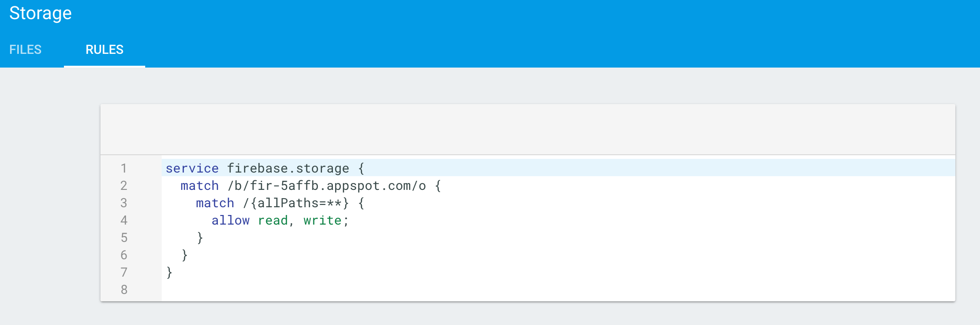Click the 'read' keyword in line 4
The width and height of the screenshot is (980, 325).
(x=273, y=220)
